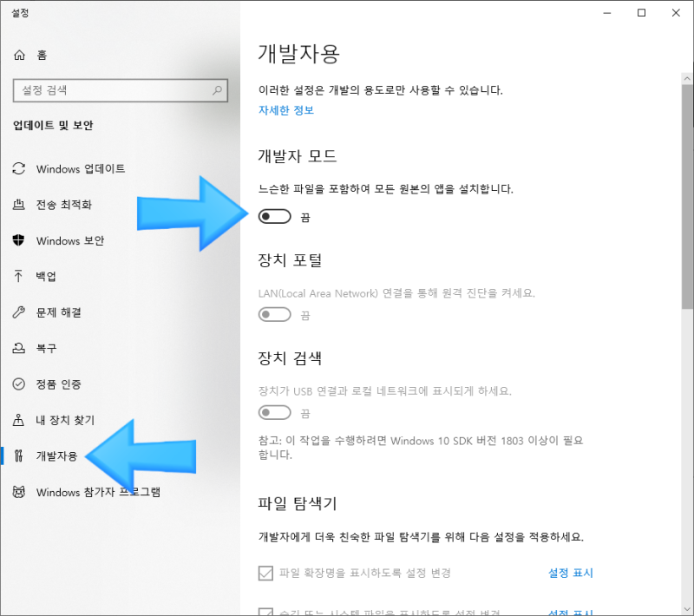Turn on 장치 검색 switch
Viewport: 694px width, 616px height.
click(x=275, y=413)
